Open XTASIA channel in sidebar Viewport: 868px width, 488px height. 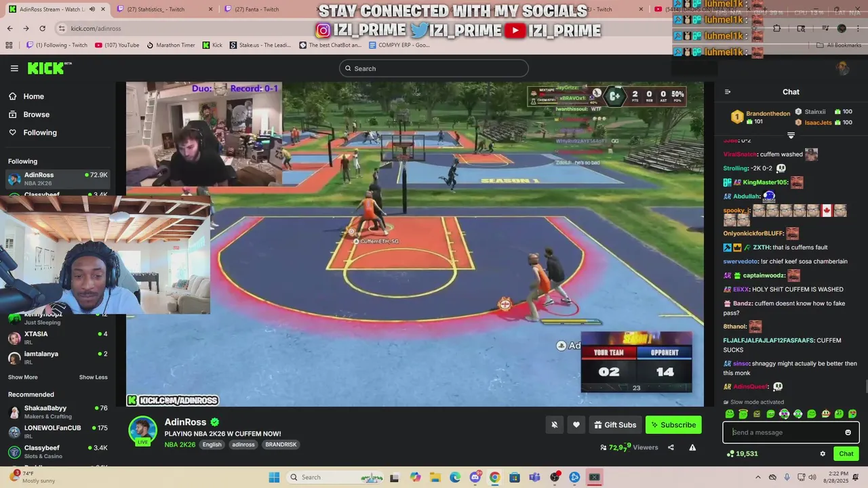point(58,338)
